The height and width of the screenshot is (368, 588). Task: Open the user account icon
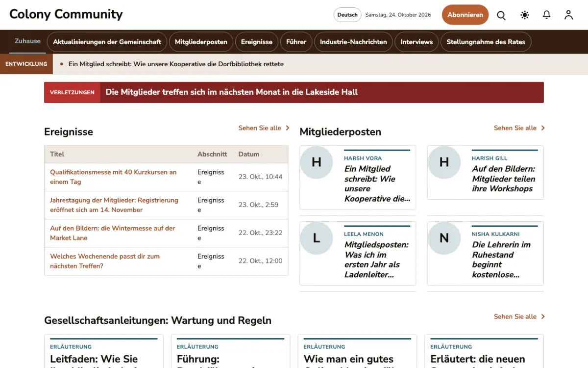point(568,15)
